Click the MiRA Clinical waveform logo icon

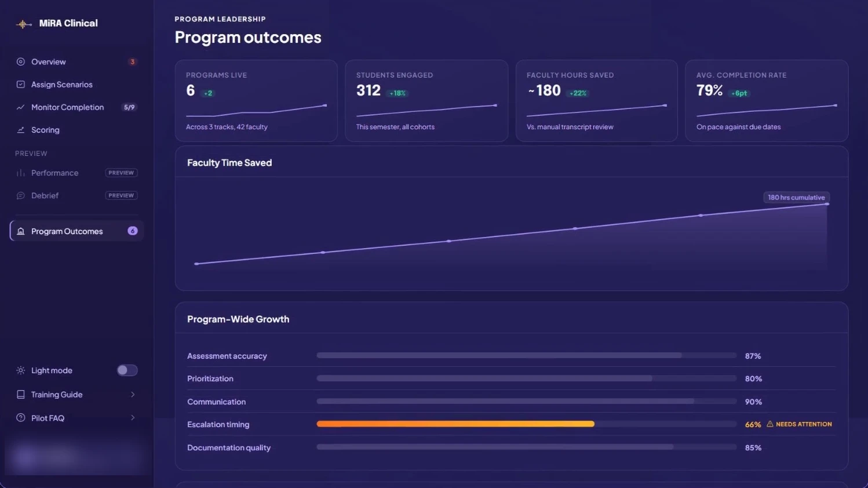coord(24,24)
